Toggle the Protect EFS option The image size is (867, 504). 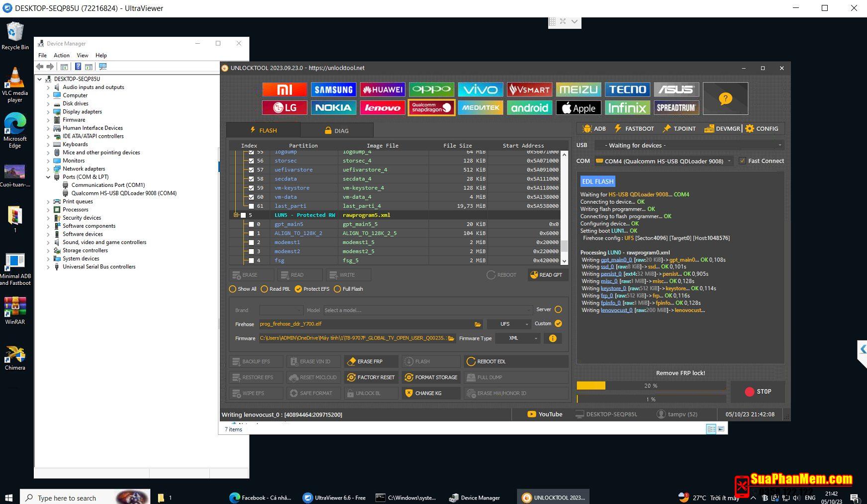(298, 289)
